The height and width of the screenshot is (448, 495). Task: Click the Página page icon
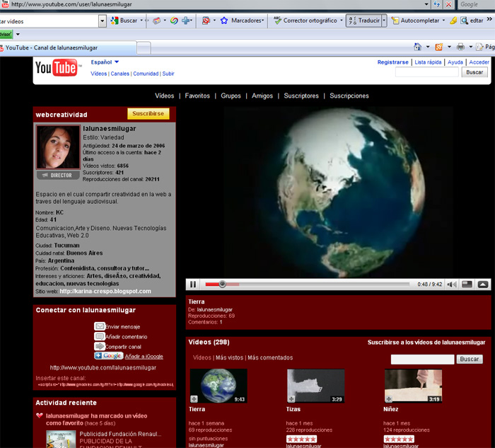click(479, 47)
